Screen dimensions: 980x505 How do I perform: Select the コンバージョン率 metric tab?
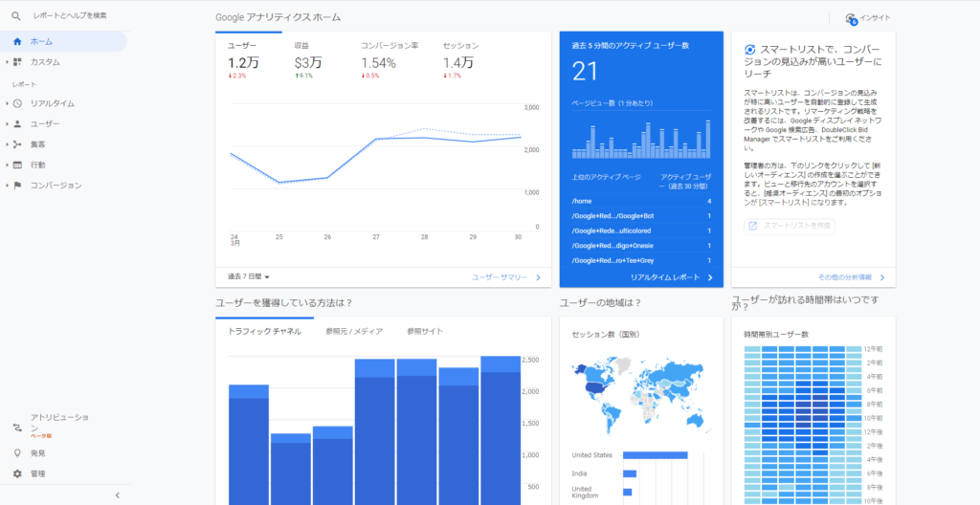(390, 60)
